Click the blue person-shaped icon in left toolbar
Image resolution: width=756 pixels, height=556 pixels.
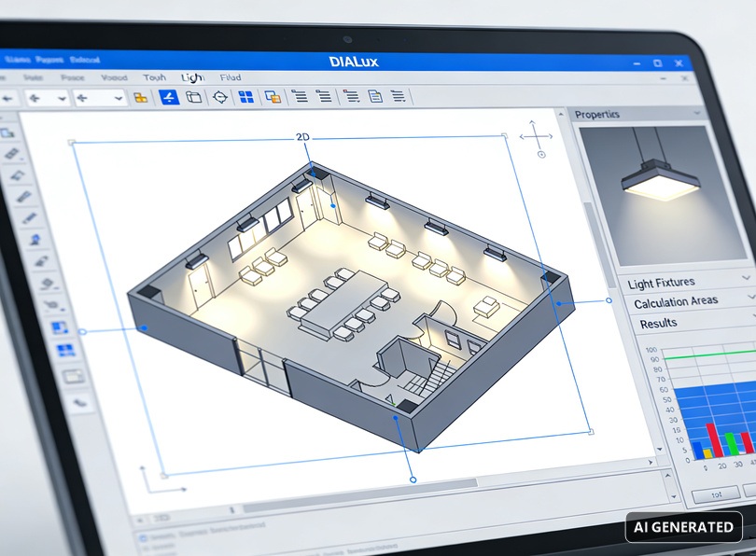[x=35, y=240]
